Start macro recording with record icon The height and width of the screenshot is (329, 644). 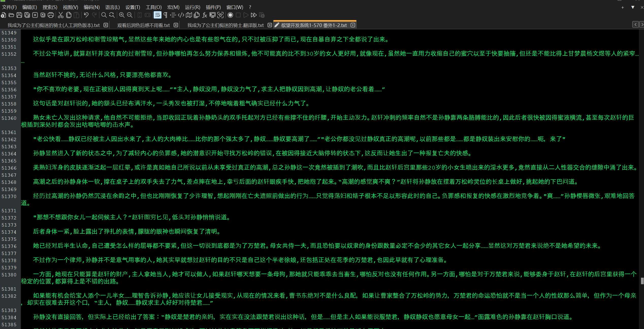point(230,15)
